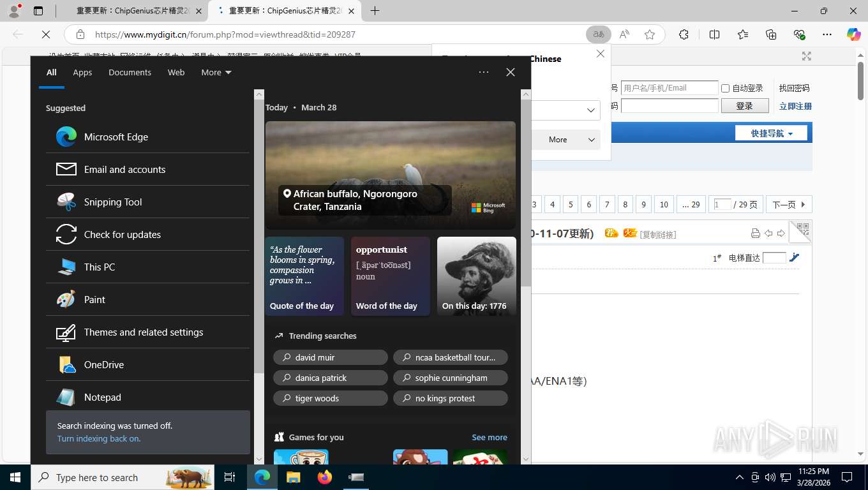868x490 pixels.
Task: Click the print icon on forum post
Action: [x=756, y=234]
